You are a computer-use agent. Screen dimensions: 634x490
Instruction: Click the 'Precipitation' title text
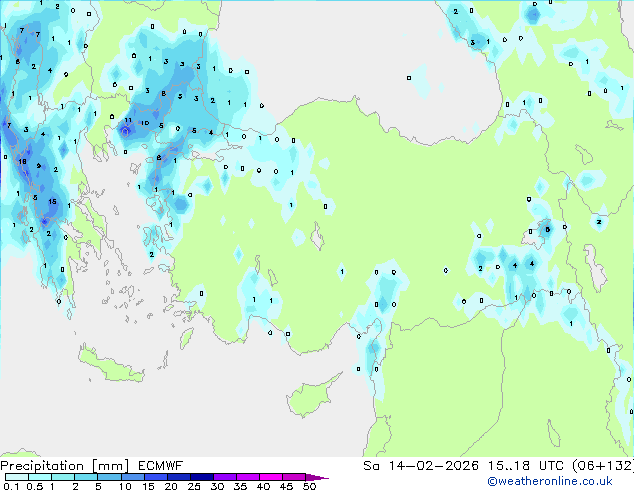(x=42, y=466)
